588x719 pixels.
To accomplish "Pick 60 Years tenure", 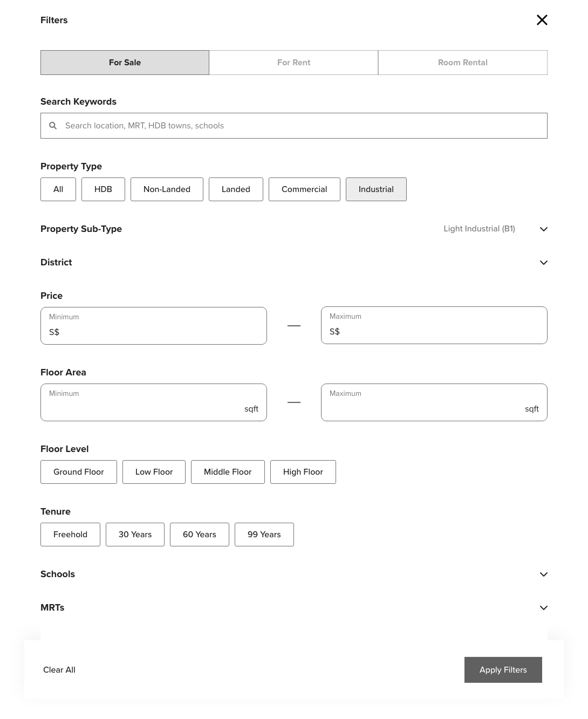I will [x=200, y=535].
